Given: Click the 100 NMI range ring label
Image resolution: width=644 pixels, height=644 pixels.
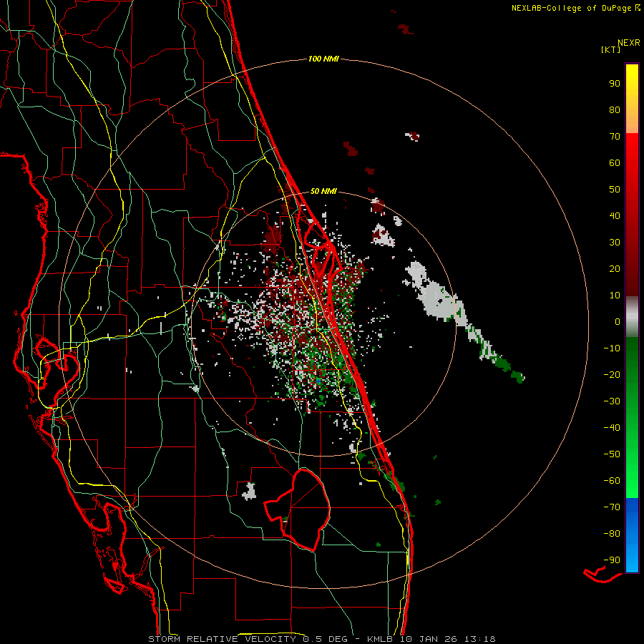Looking at the screenshot, I should click(323, 59).
